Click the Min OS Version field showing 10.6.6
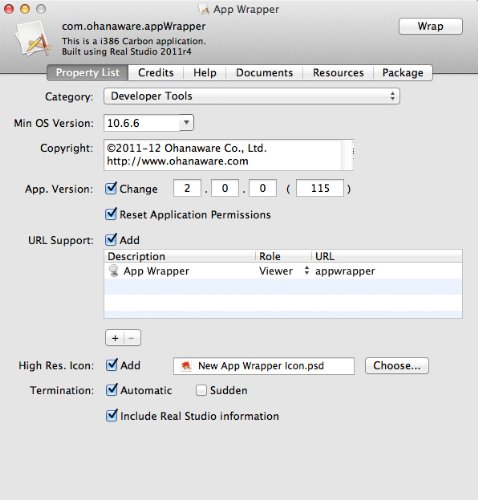This screenshot has width=478, height=500. [x=142, y=123]
